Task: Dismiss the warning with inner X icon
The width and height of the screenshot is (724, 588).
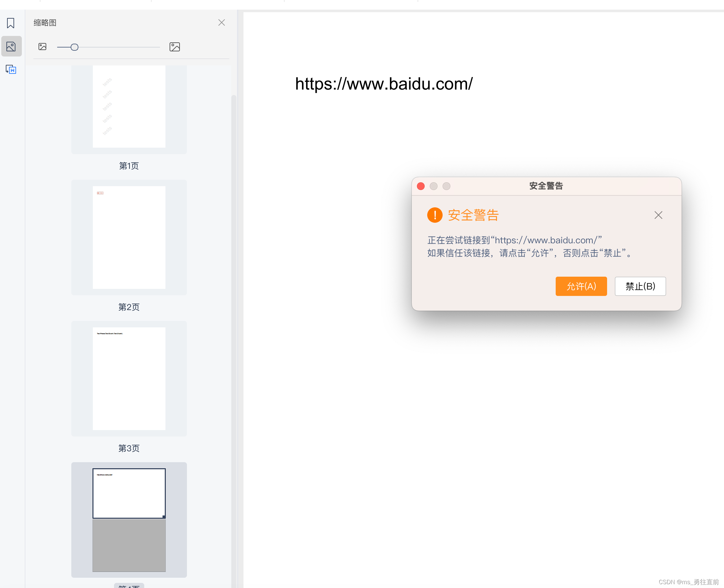Action: pyautogui.click(x=658, y=215)
